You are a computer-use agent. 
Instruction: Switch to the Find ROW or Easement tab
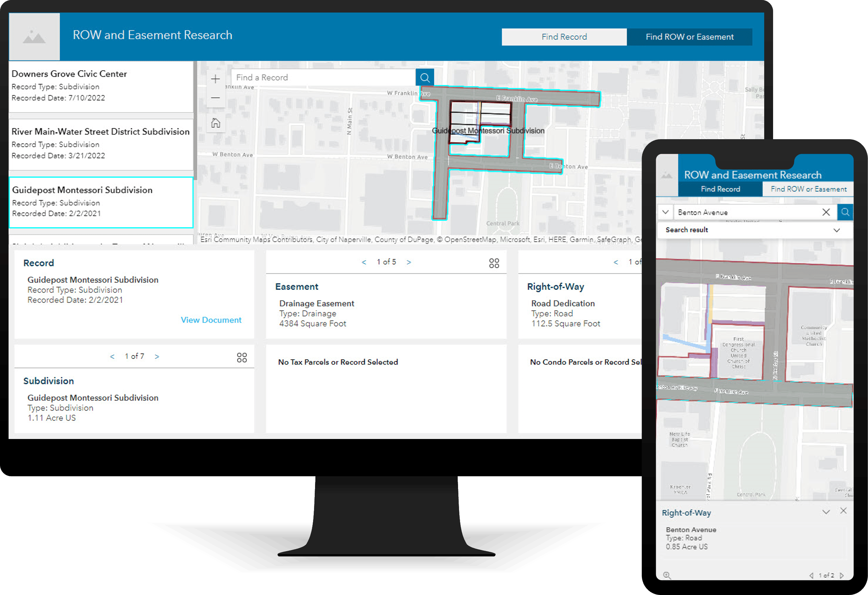click(x=689, y=37)
